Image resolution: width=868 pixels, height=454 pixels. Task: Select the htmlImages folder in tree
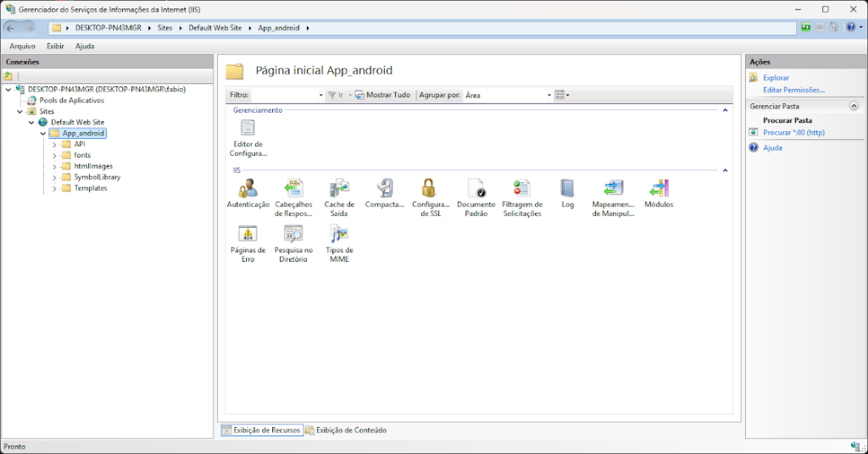[x=93, y=166]
